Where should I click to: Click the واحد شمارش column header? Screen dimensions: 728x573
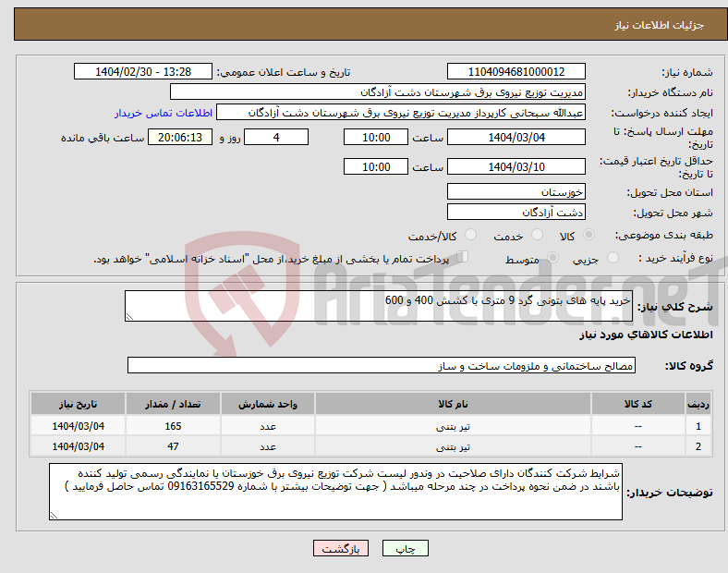tap(268, 404)
